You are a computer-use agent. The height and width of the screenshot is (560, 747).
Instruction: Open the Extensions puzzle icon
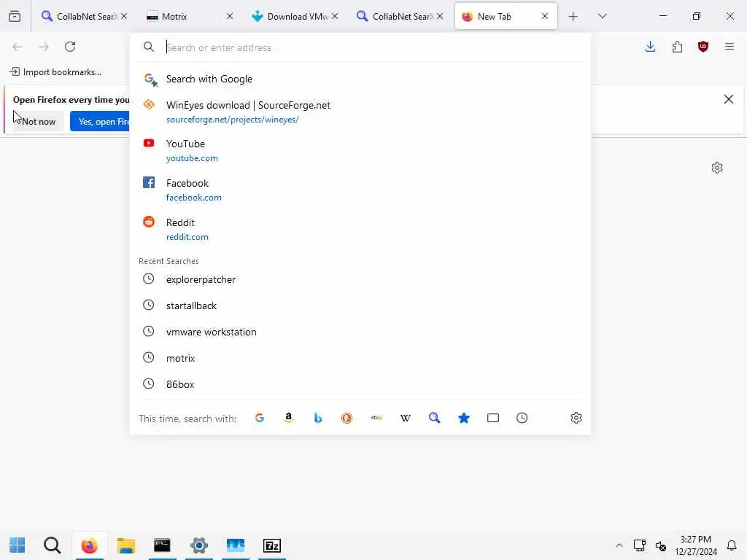pyautogui.click(x=677, y=47)
